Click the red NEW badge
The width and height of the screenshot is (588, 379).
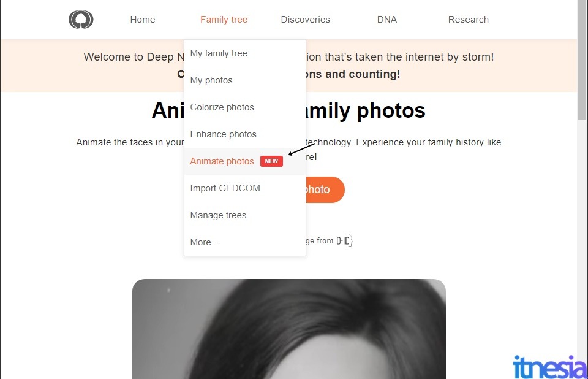(271, 161)
